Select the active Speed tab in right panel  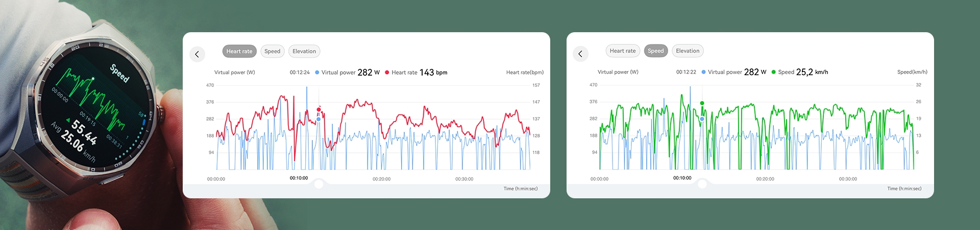pos(655,51)
